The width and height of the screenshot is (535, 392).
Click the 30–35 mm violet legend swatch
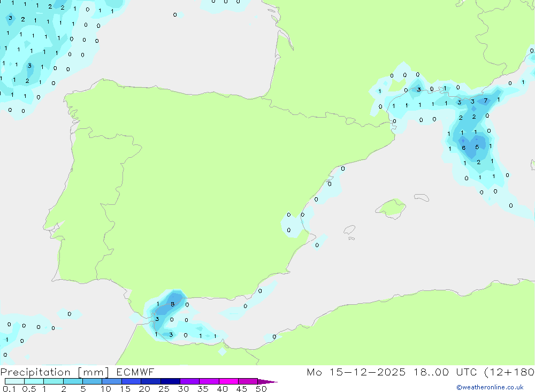click(x=190, y=381)
